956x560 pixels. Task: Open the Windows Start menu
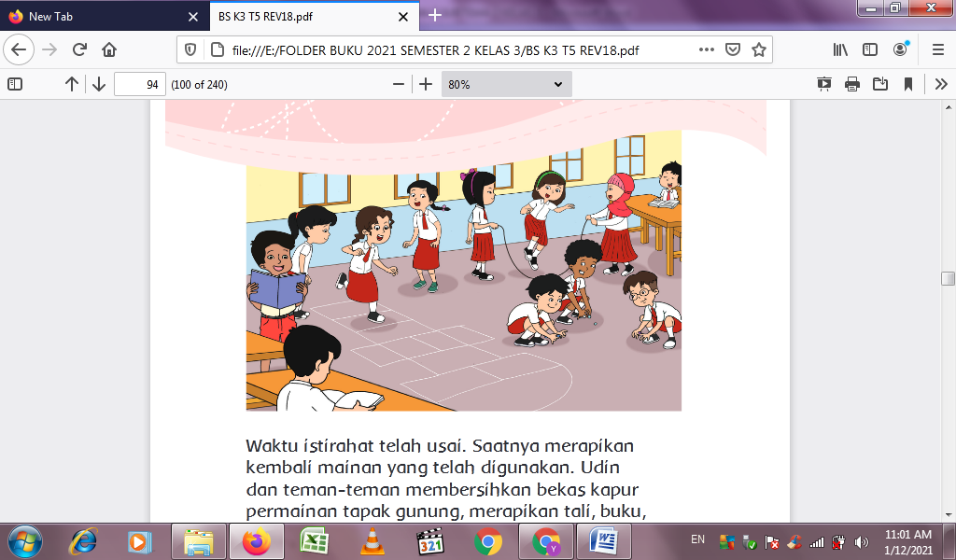(x=24, y=541)
